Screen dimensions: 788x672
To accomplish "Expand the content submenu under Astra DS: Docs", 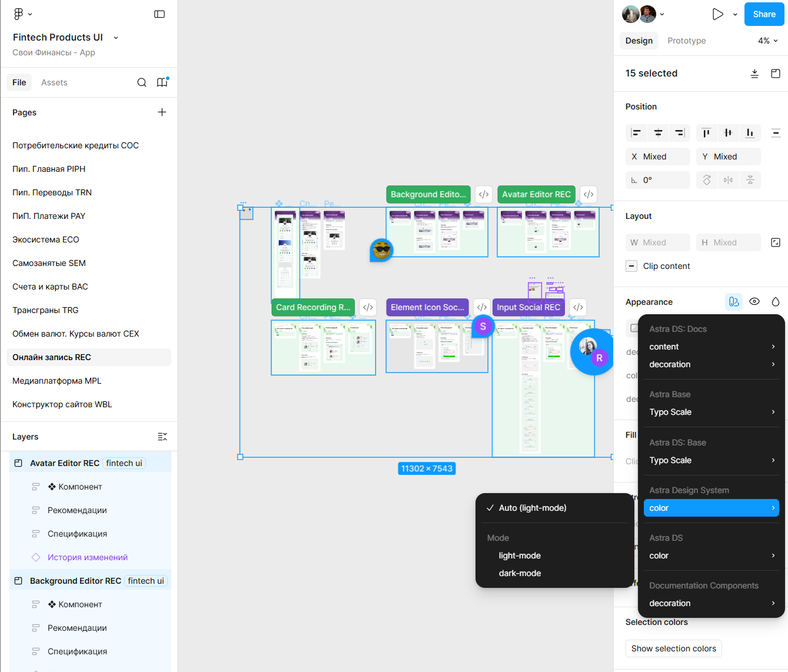I will [x=711, y=347].
